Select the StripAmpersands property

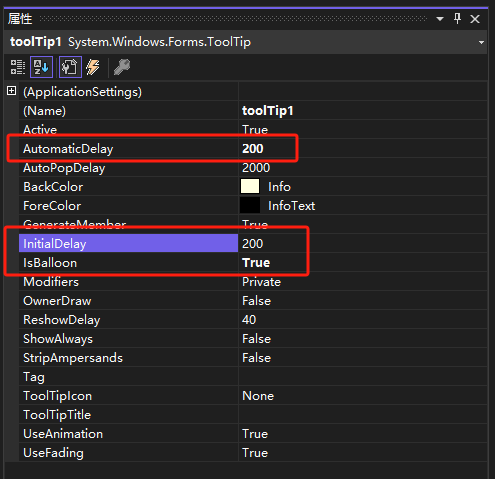[129, 358]
